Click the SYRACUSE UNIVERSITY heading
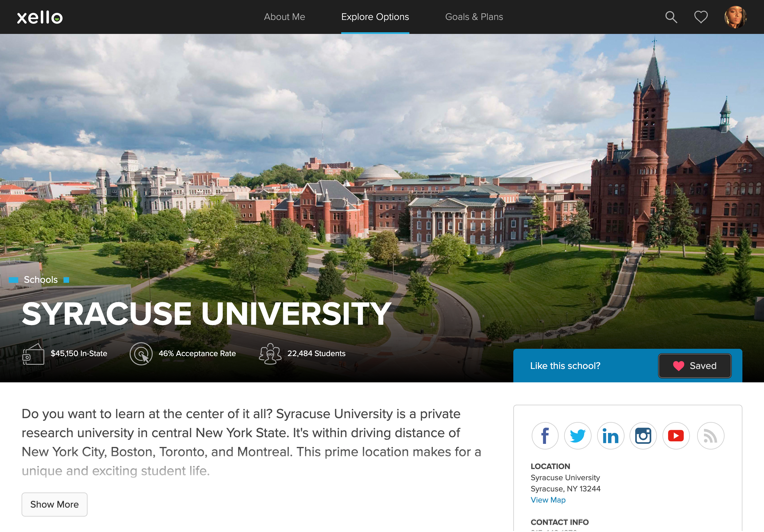Viewport: 764px width, 532px height. pyautogui.click(x=206, y=313)
